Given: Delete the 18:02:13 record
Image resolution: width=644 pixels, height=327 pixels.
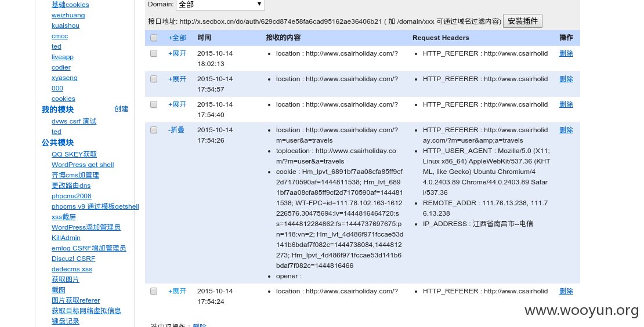Looking at the screenshot, I should pyautogui.click(x=566, y=53).
